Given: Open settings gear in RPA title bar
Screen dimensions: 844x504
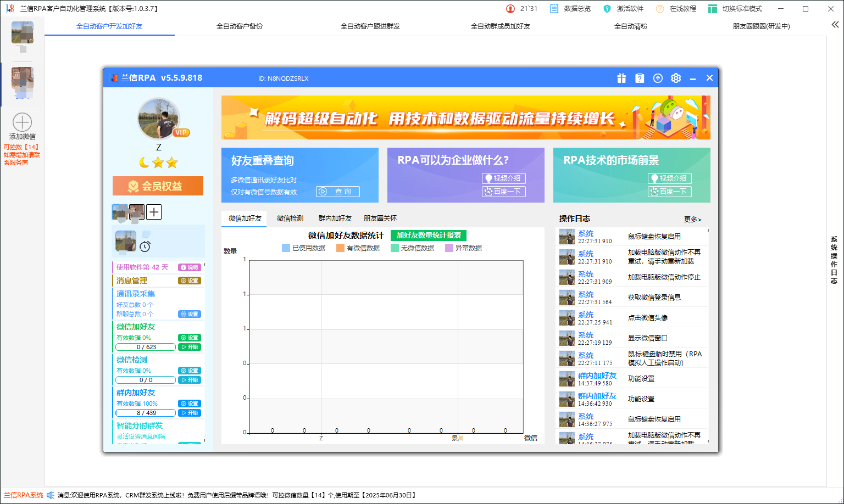Looking at the screenshot, I should click(676, 78).
